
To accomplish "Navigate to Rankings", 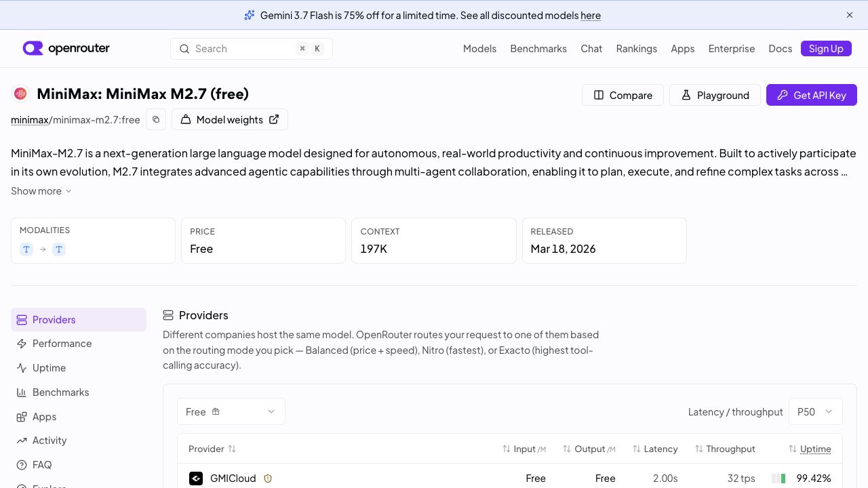I will coord(637,49).
